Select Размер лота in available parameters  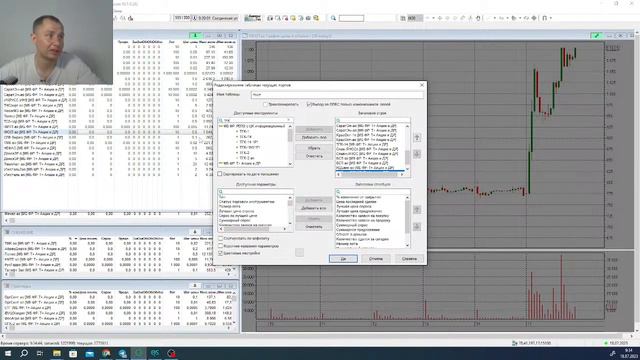[x=229, y=207]
